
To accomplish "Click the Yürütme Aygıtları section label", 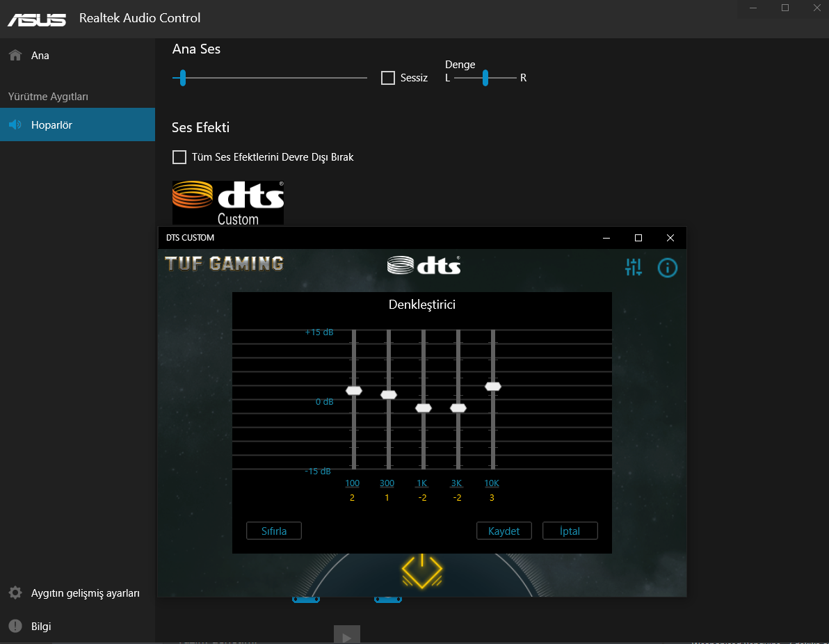I will pyautogui.click(x=48, y=97).
